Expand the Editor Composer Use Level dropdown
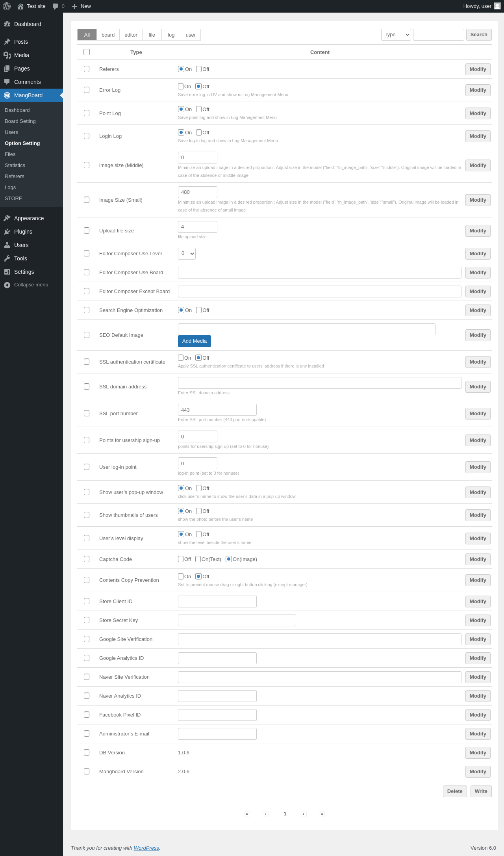504x856 pixels. pyautogui.click(x=187, y=253)
